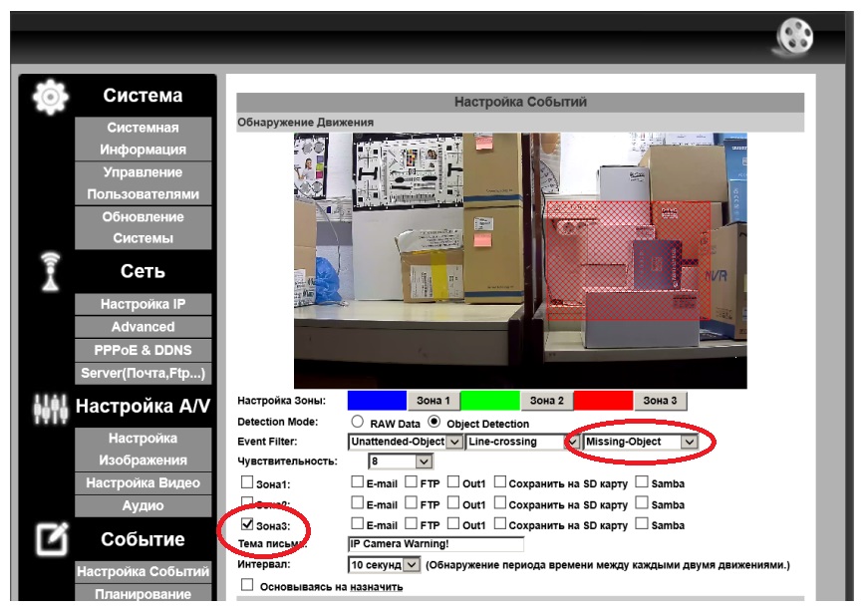The height and width of the screenshot is (615, 868).
Task: Open Системная Информация page
Action: (x=143, y=139)
